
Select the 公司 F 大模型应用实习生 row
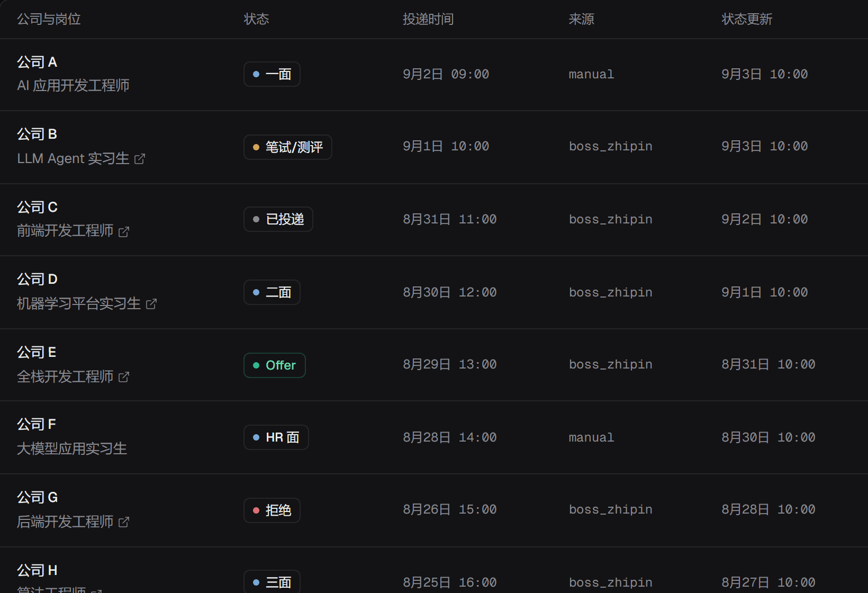434,437
